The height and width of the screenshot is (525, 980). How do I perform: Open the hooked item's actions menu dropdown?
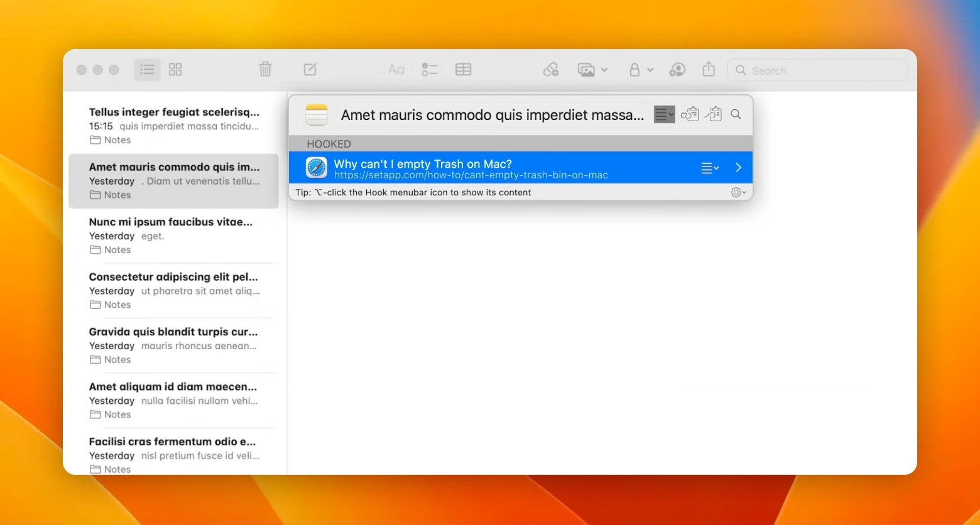[x=710, y=168]
